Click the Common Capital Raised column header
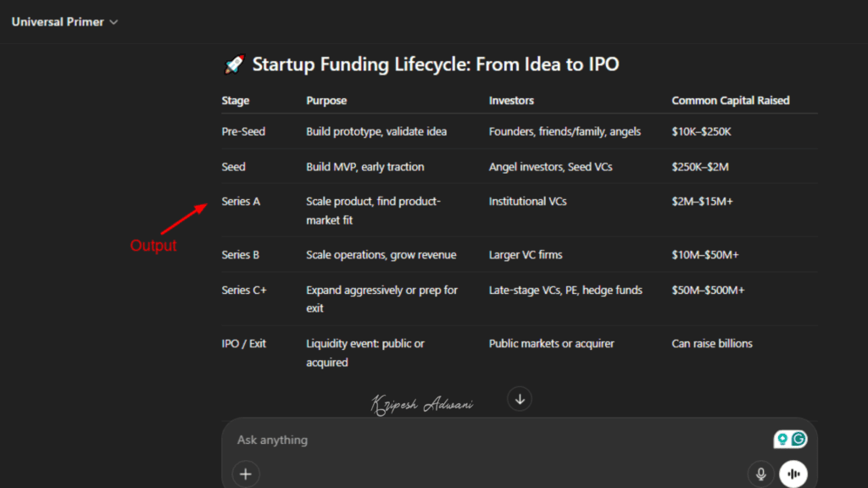This screenshot has width=868, height=488. coord(730,100)
